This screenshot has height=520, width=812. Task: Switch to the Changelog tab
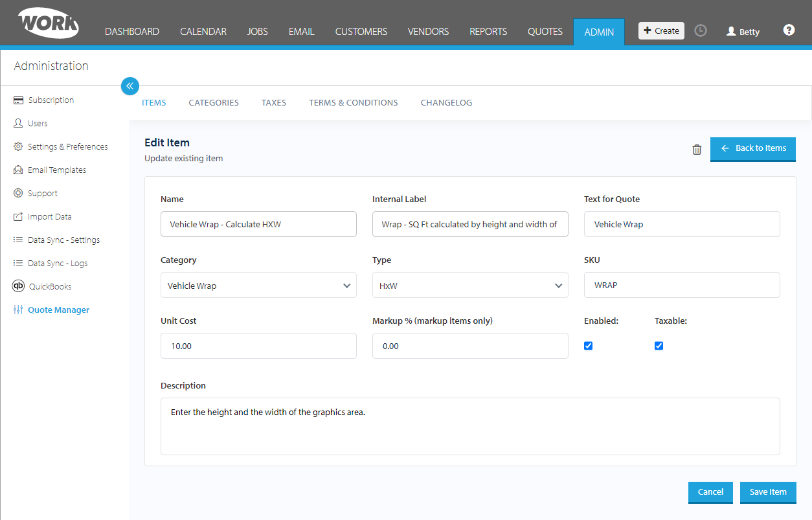click(446, 102)
